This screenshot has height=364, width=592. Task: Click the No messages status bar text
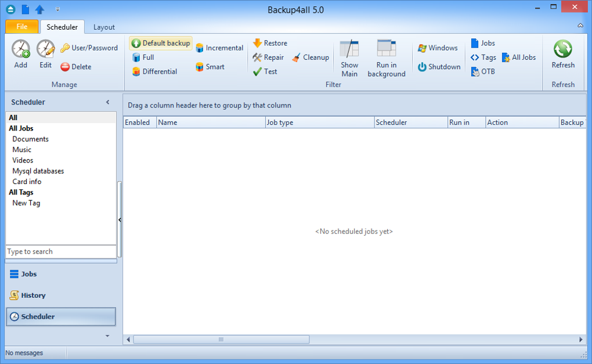click(24, 353)
